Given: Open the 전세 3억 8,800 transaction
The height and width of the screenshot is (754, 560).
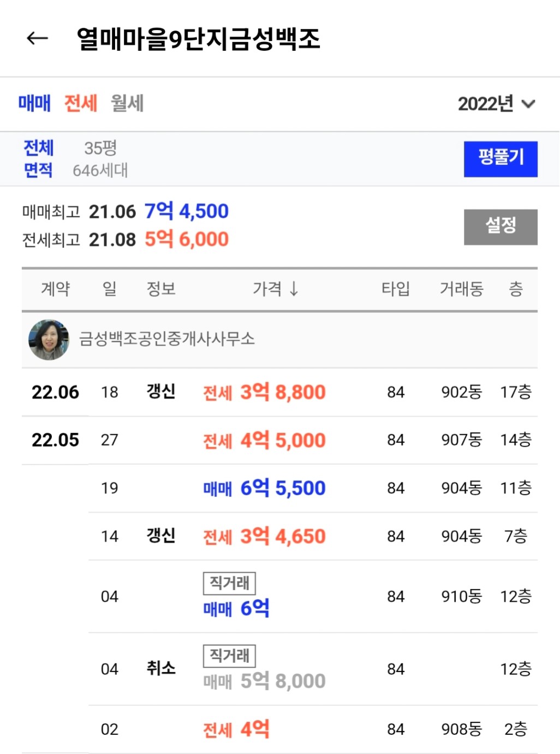Looking at the screenshot, I should tap(264, 392).
